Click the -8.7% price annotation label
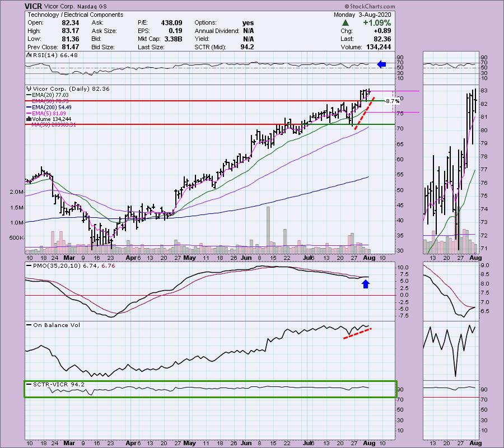This screenshot has width=504, height=448. pos(393,101)
